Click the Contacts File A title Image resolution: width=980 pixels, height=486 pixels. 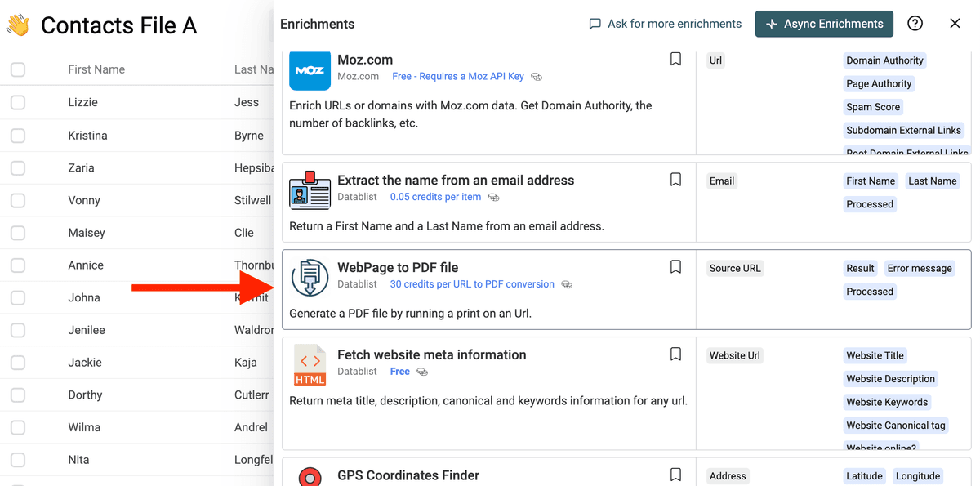[118, 25]
